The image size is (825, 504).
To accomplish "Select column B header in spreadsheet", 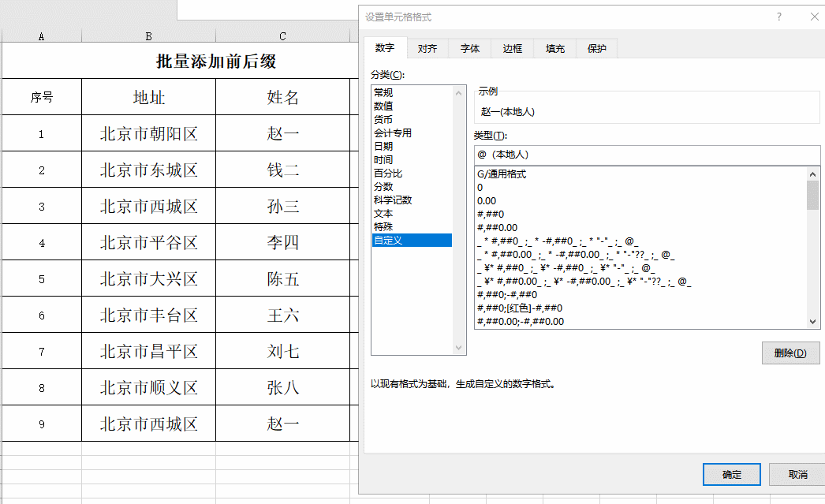I will point(148,36).
